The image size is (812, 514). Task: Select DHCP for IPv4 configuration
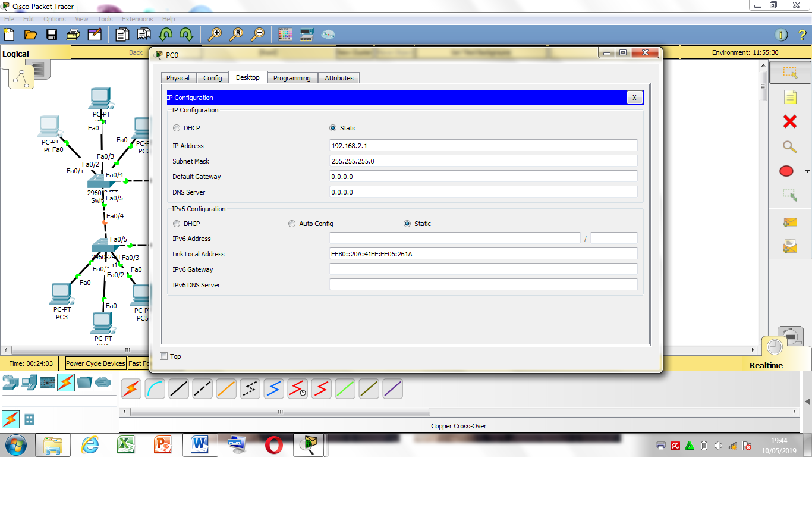click(177, 128)
